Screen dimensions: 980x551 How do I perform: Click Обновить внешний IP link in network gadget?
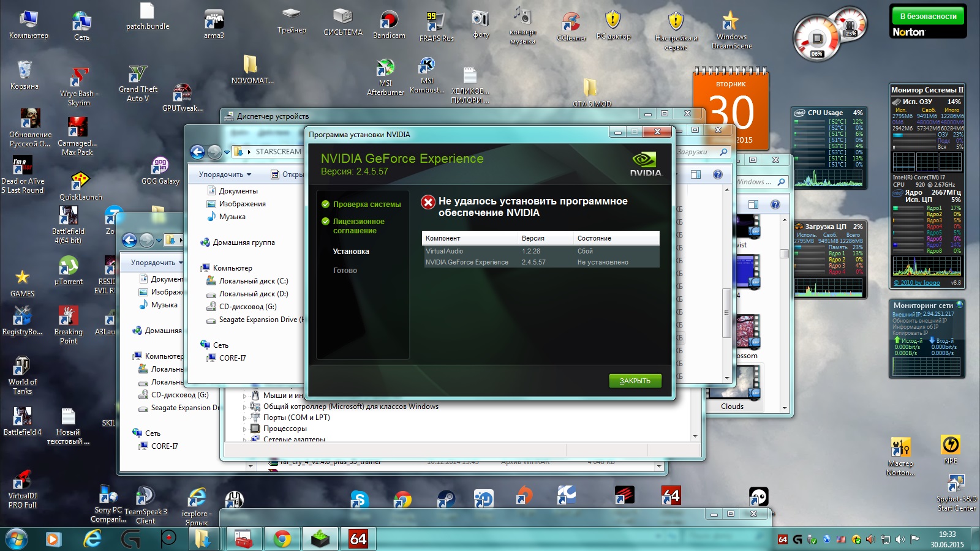coord(919,320)
